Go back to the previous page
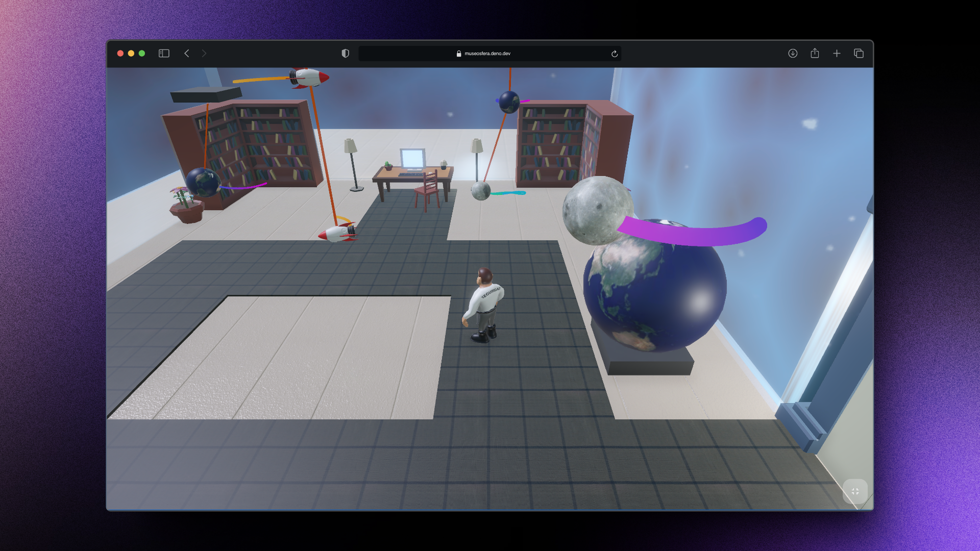This screenshot has height=551, width=980. coord(187,54)
